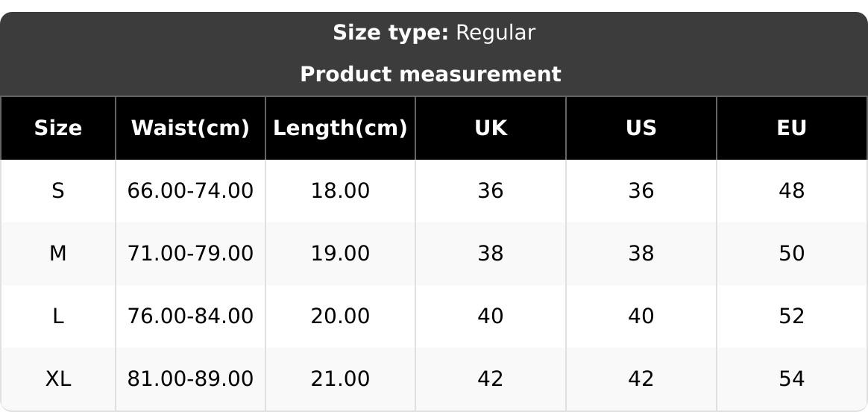Screen dimensions: 868x412
Task: Click the L size row label
Action: (x=58, y=316)
